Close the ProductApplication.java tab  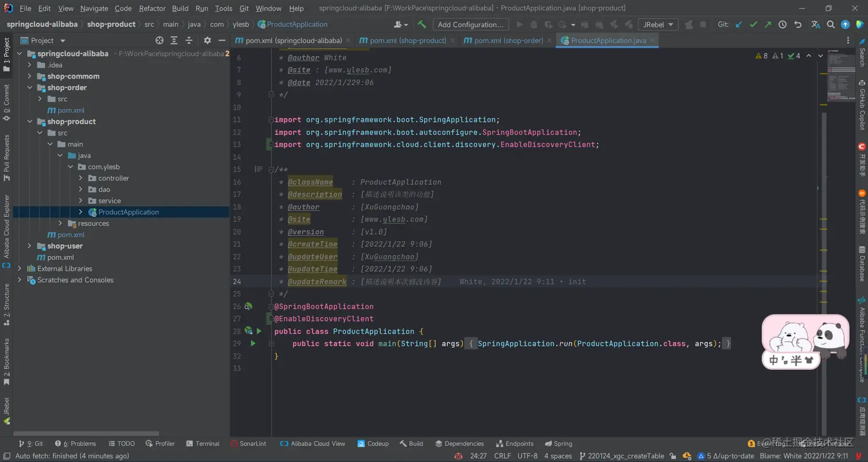652,41
